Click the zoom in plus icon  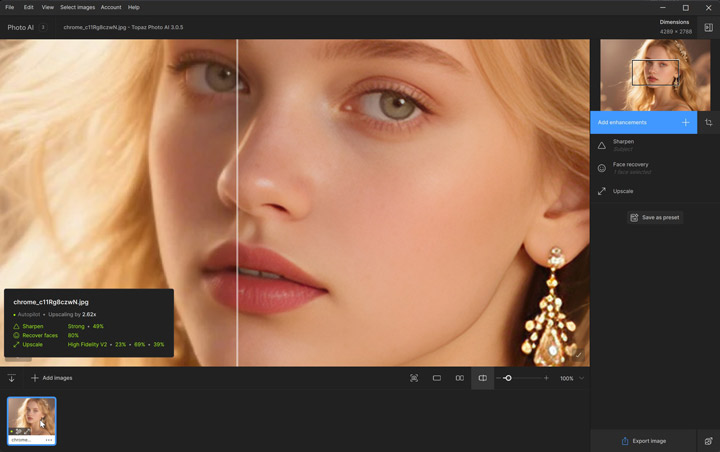click(546, 378)
